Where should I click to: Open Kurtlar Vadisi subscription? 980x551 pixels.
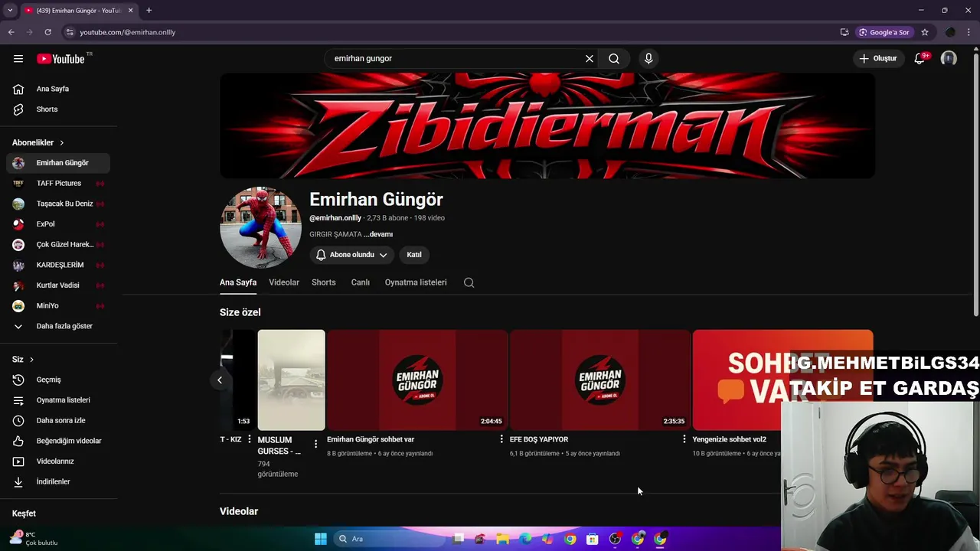click(58, 285)
